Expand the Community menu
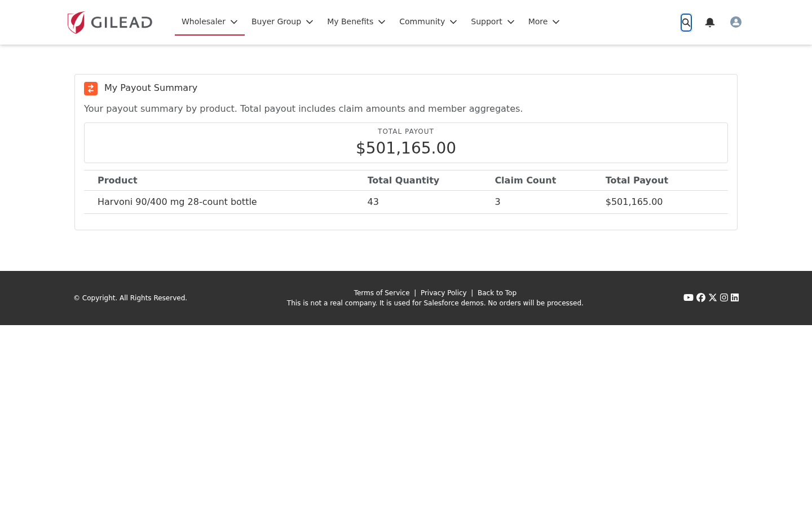 [x=428, y=21]
